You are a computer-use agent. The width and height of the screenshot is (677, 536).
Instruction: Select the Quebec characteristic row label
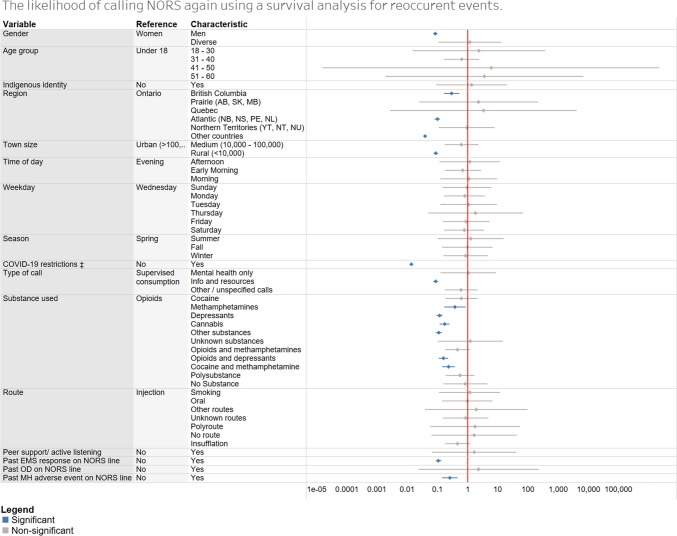point(204,110)
